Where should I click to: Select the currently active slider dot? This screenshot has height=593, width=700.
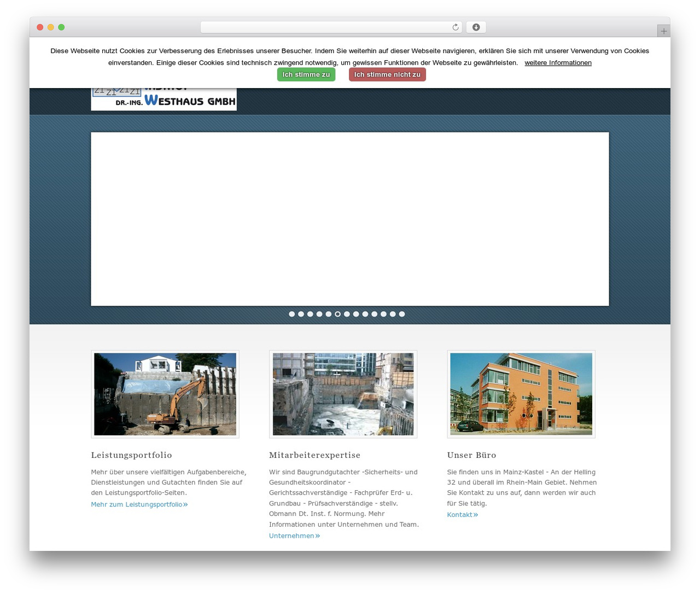337,314
